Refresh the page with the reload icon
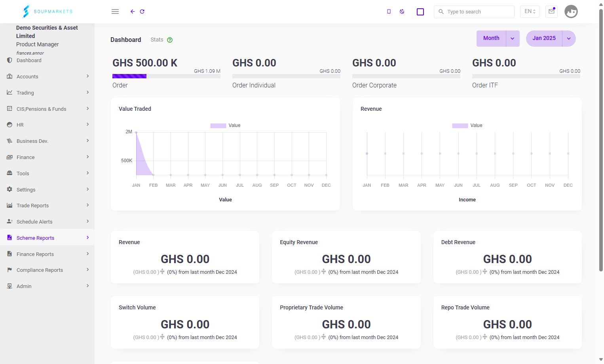The image size is (604, 364). pyautogui.click(x=142, y=11)
